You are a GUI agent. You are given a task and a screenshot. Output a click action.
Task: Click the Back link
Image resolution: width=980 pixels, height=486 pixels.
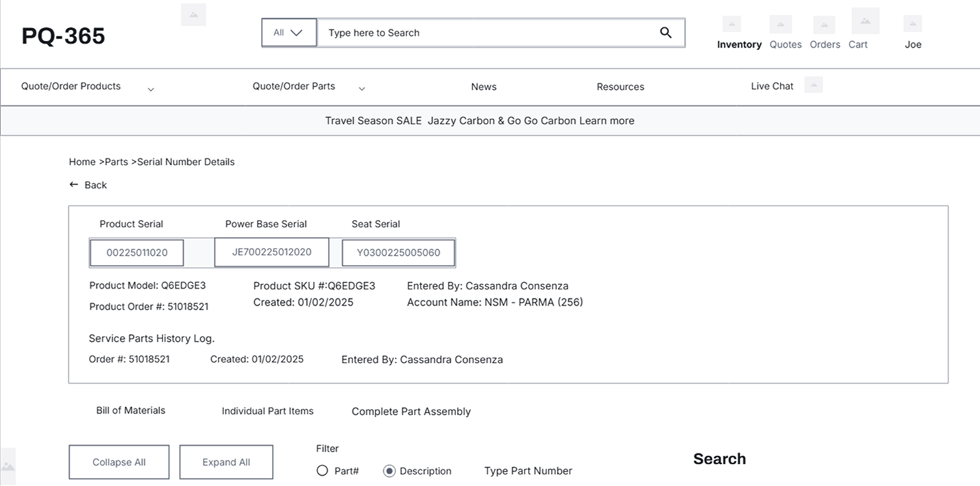pos(96,185)
